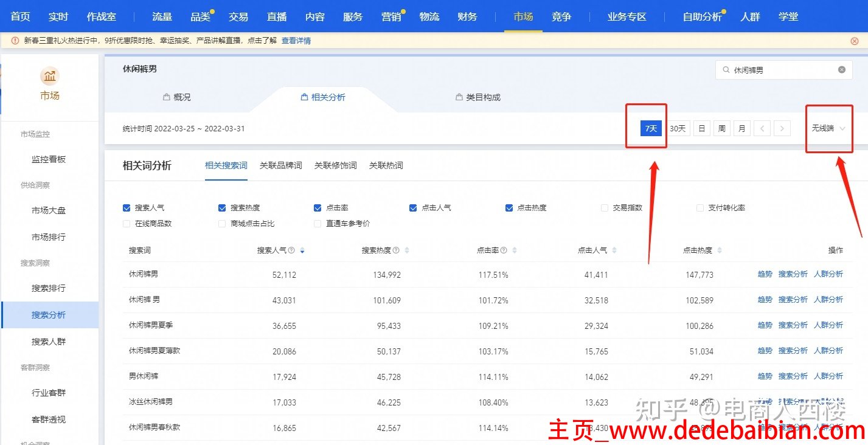Sort by 点击率 column arrows
The image size is (868, 445).
tap(515, 250)
